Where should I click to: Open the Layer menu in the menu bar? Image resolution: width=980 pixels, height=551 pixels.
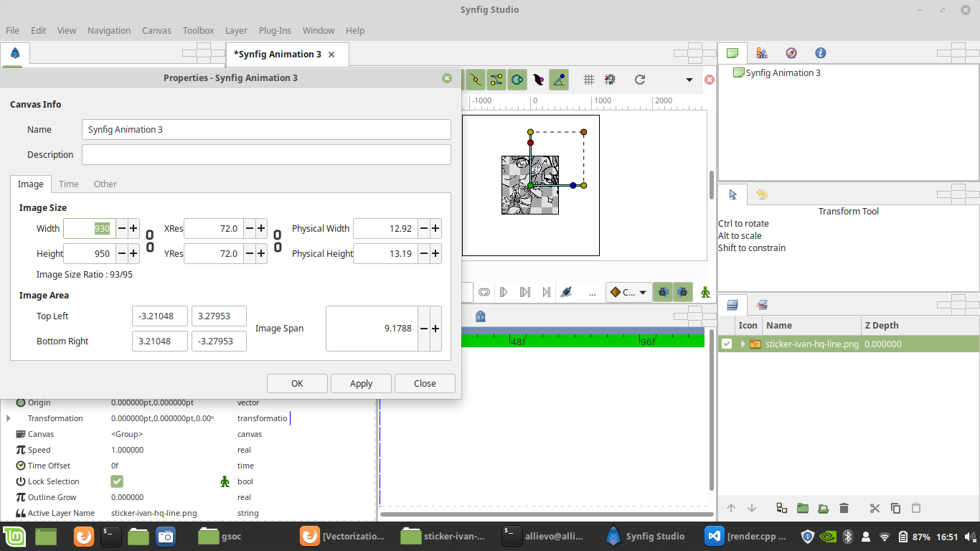point(236,30)
